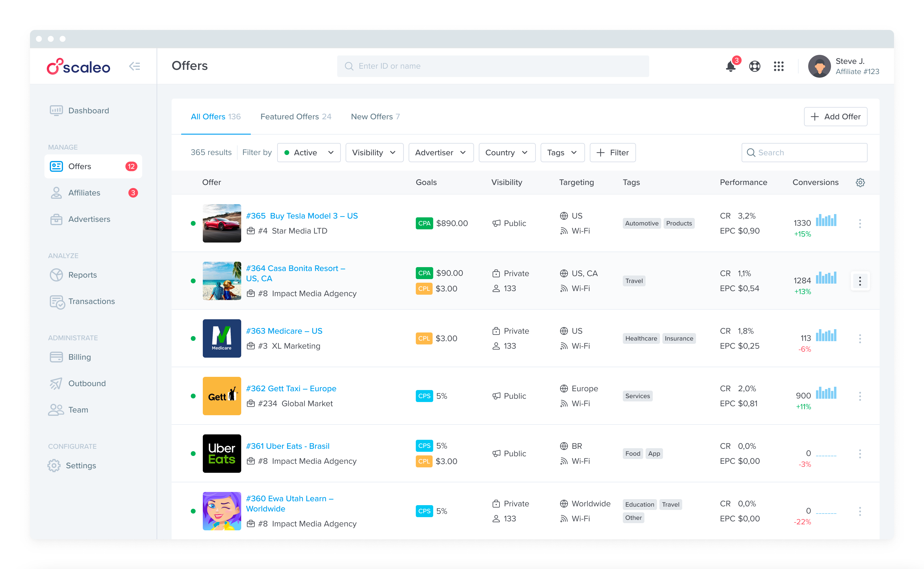
Task: Open Transactions in the sidebar
Action: click(x=91, y=301)
